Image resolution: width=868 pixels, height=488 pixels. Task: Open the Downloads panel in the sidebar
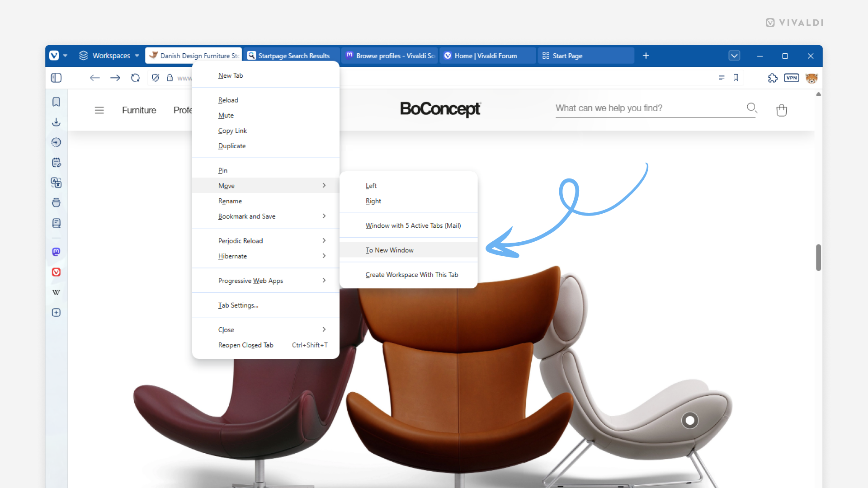coord(56,122)
